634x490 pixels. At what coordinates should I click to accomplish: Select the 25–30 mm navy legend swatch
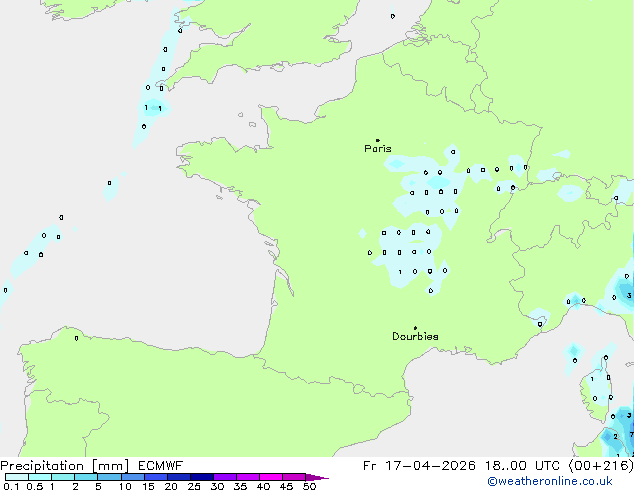201,477
